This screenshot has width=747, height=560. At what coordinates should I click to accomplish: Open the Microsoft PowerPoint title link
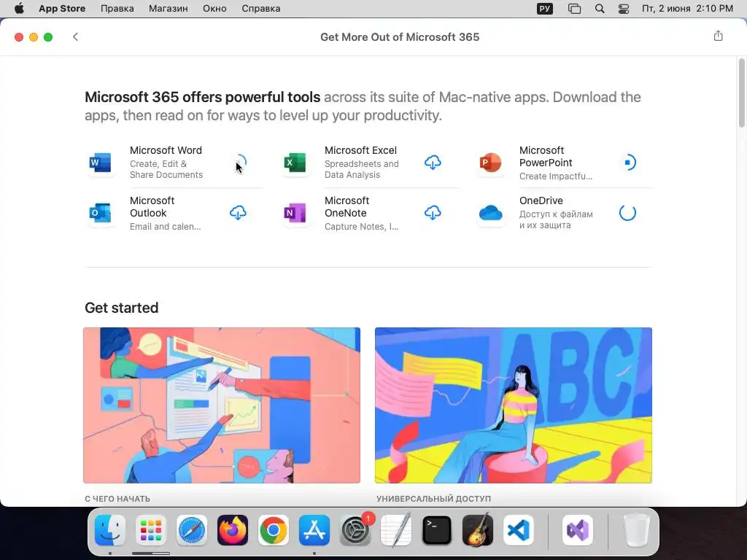click(x=546, y=157)
